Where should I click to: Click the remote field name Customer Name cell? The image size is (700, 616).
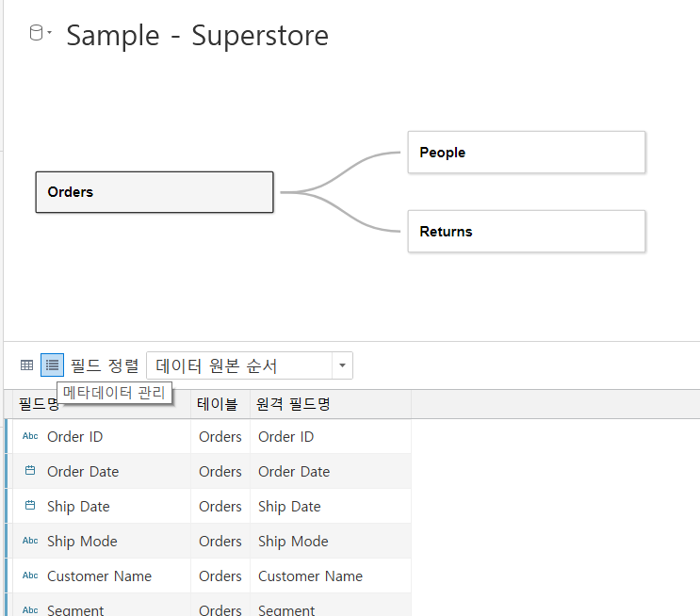click(x=331, y=575)
